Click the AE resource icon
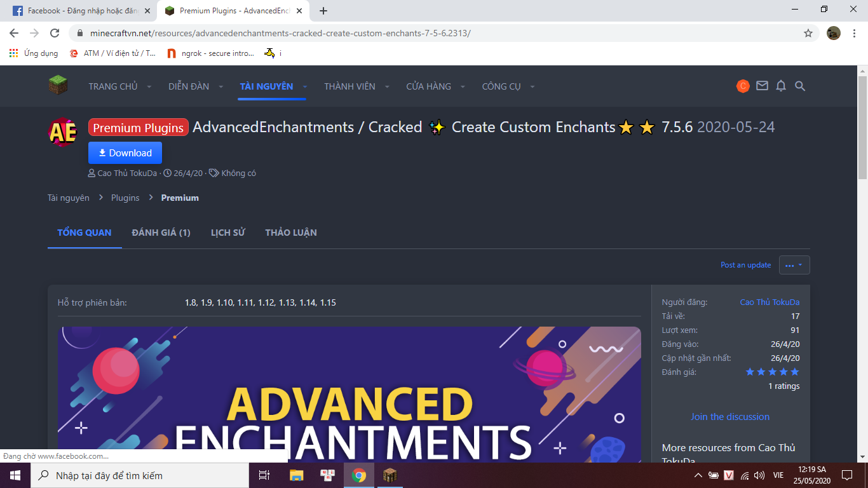 (x=63, y=132)
